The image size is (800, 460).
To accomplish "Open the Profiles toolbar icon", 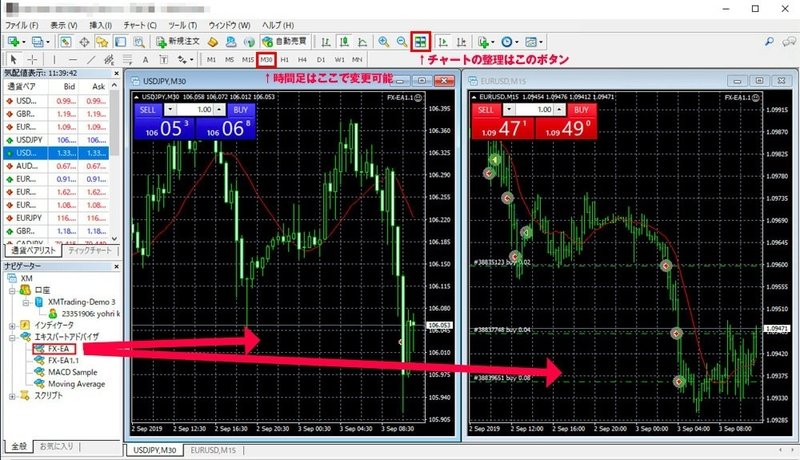I will [x=37, y=42].
